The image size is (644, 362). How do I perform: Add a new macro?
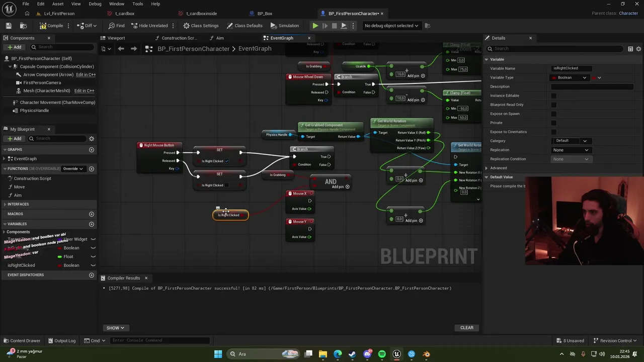pyautogui.click(x=92, y=214)
